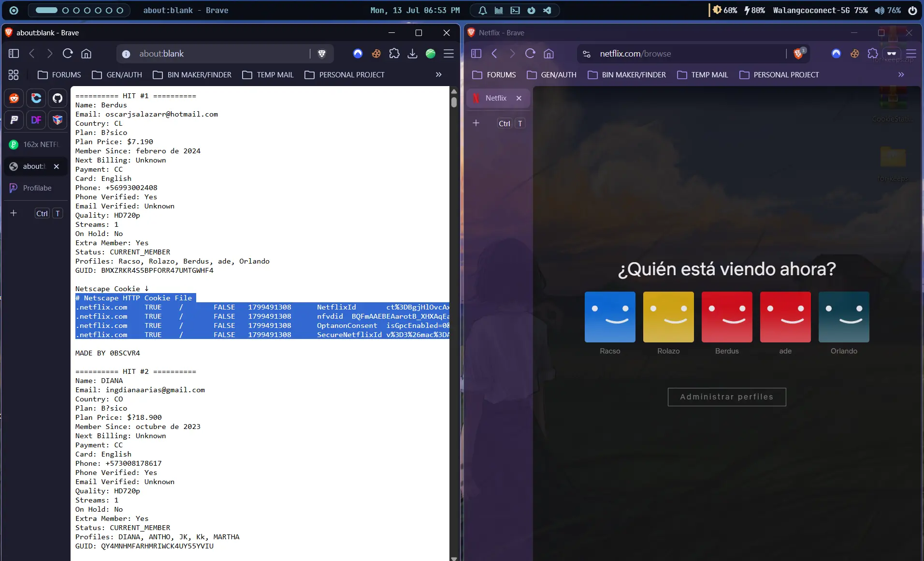Open the pinned Reddit tab

(x=14, y=98)
